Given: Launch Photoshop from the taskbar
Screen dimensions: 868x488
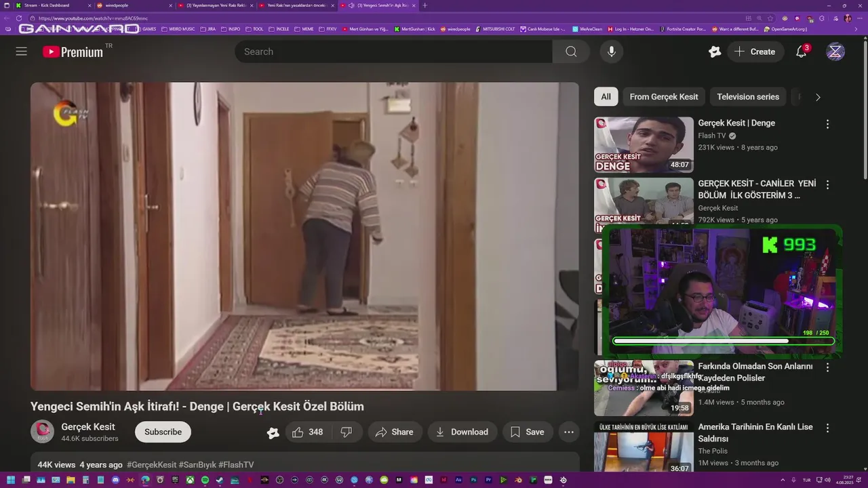Looking at the screenshot, I should 473,481.
